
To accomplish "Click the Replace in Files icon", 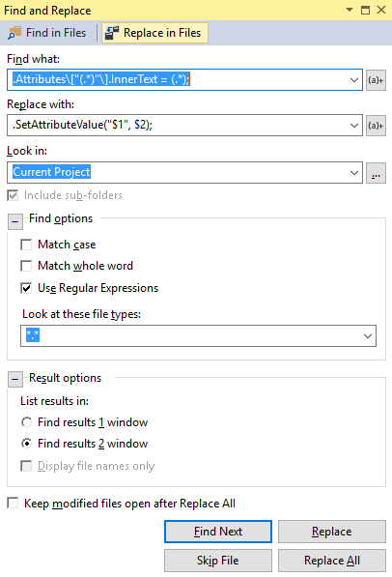I will [112, 33].
